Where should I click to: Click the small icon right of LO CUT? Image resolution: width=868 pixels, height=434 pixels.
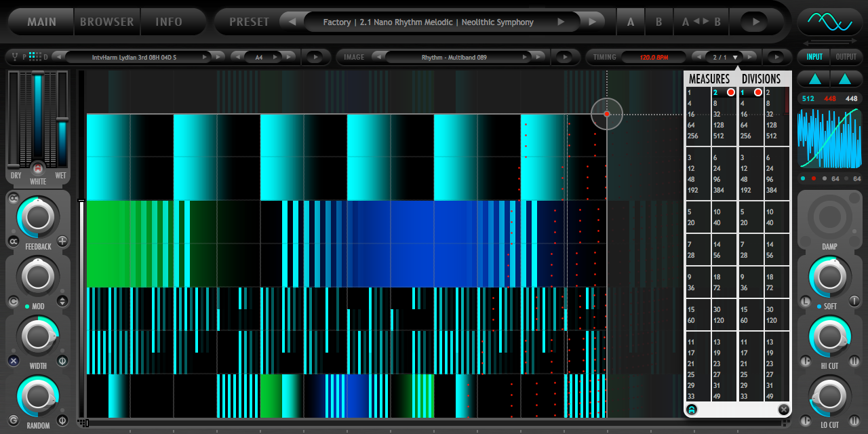[x=854, y=420]
